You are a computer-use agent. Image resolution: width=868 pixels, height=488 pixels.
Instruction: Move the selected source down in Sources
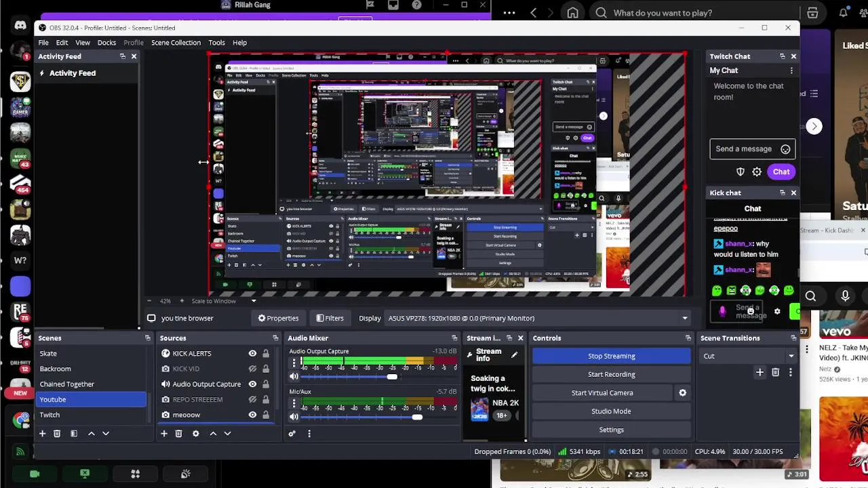tap(227, 434)
